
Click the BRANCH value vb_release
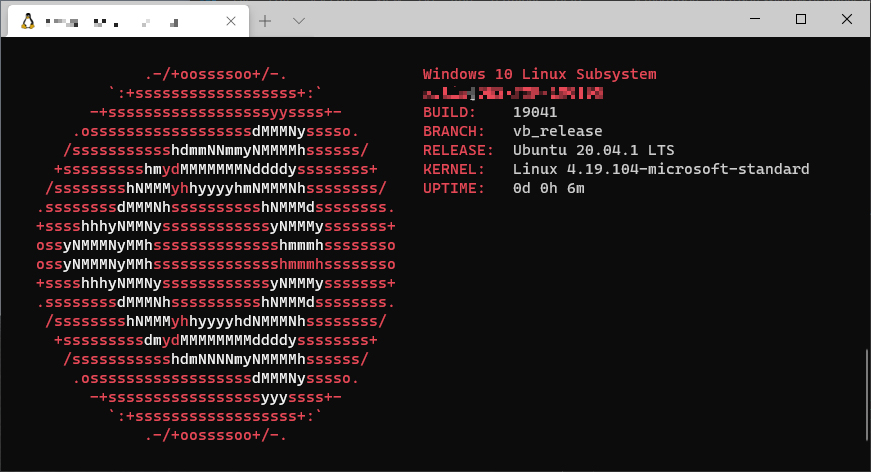pyautogui.click(x=558, y=131)
